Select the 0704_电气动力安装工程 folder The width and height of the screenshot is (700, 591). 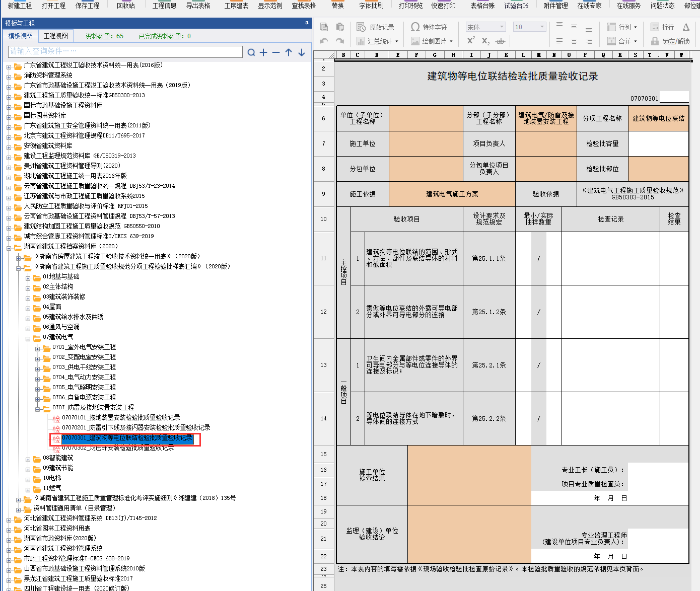[84, 377]
